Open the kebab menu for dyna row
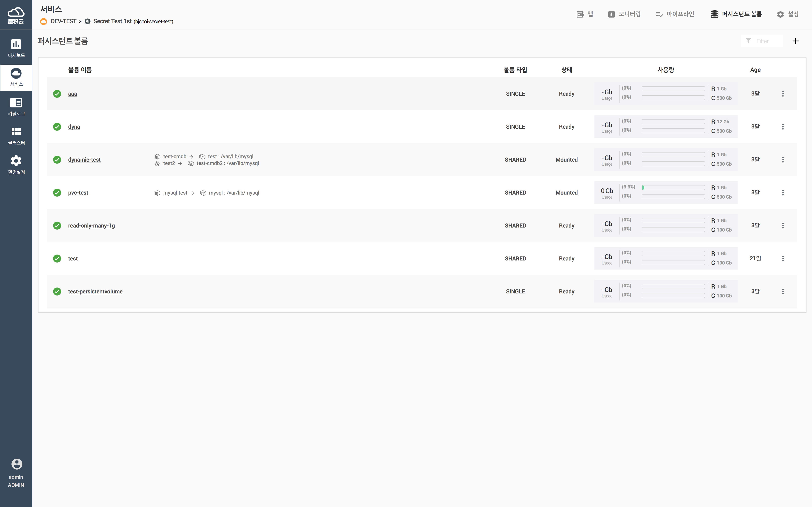This screenshot has height=507, width=812. click(x=783, y=127)
